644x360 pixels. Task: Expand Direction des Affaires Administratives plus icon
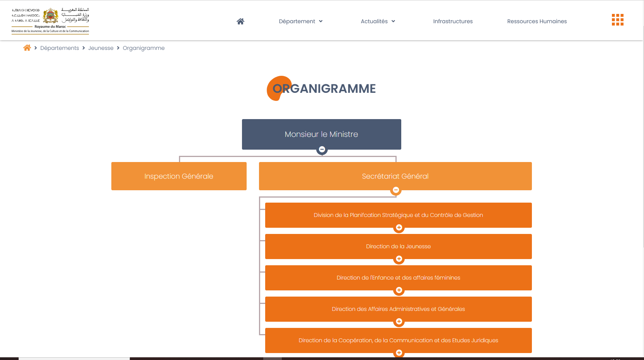[399, 321]
